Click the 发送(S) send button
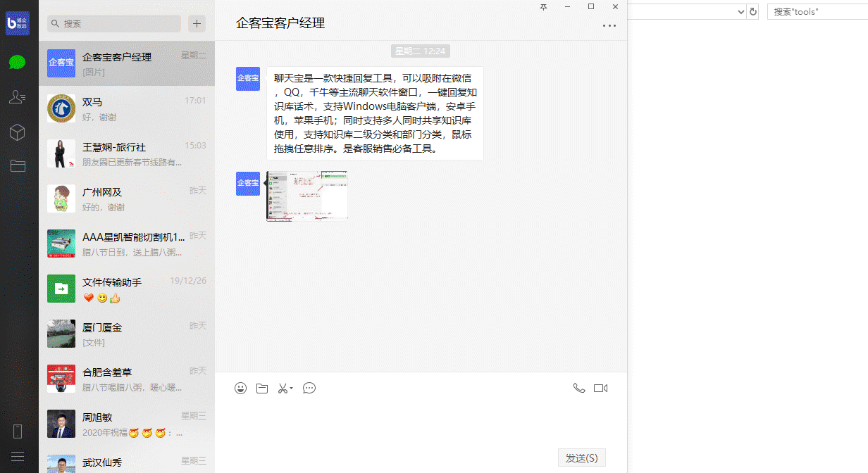This screenshot has width=868, height=473. [x=582, y=458]
